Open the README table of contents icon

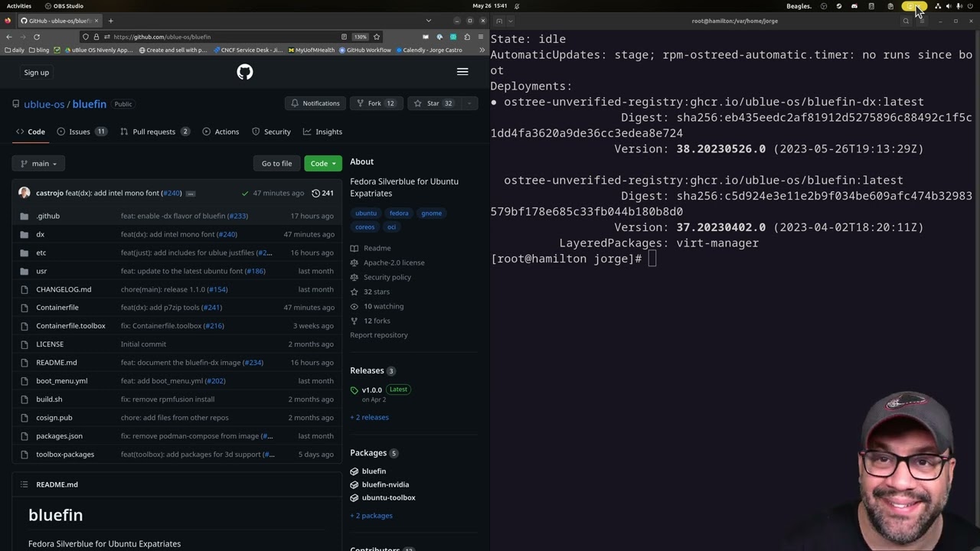[24, 484]
